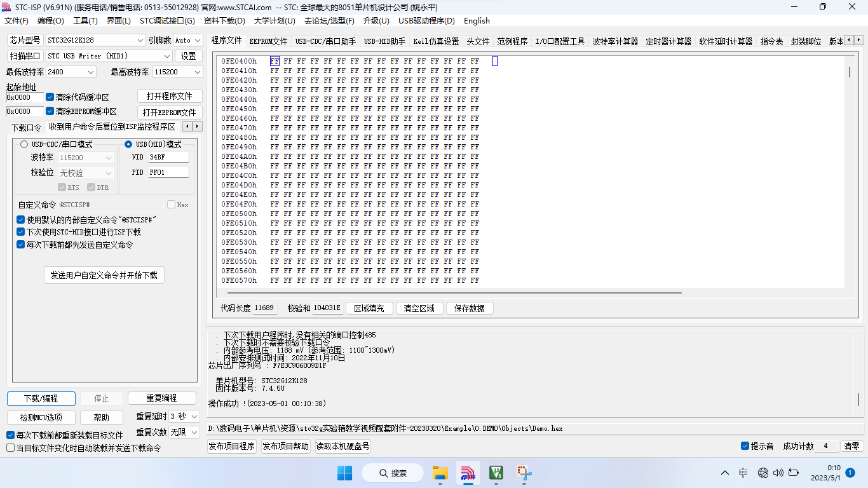Click the STC-ISP taskbar icon

(468, 473)
